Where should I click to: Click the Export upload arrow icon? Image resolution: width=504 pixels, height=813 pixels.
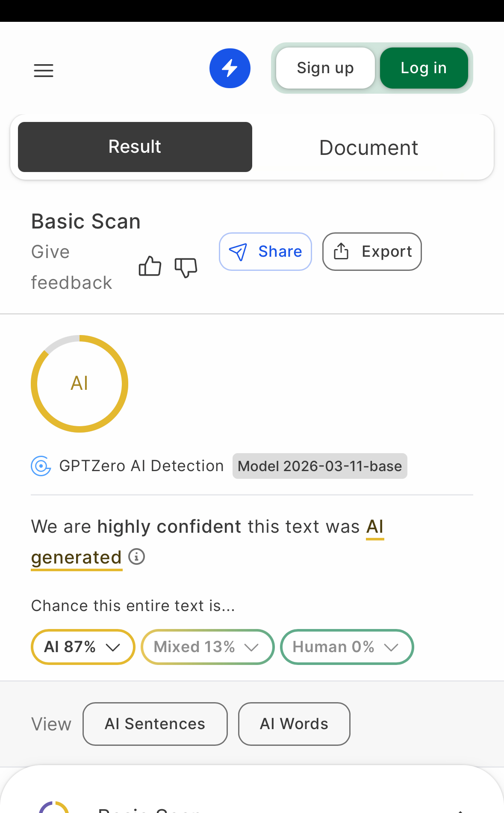tap(341, 252)
